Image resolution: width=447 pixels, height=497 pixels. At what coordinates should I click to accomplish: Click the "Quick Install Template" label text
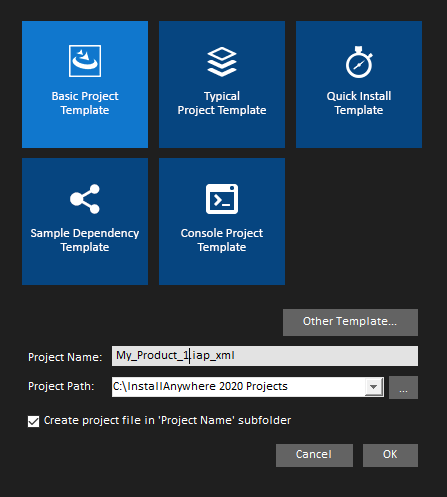[x=359, y=103]
